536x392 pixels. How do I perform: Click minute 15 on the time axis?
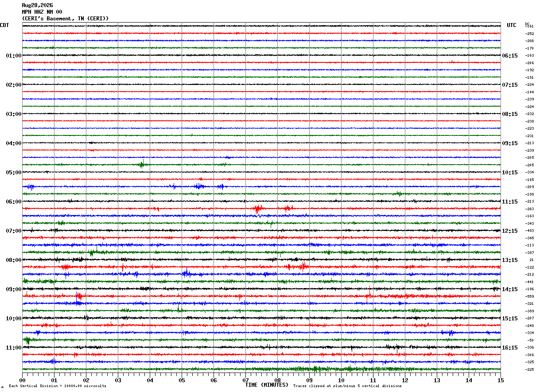[501, 380]
